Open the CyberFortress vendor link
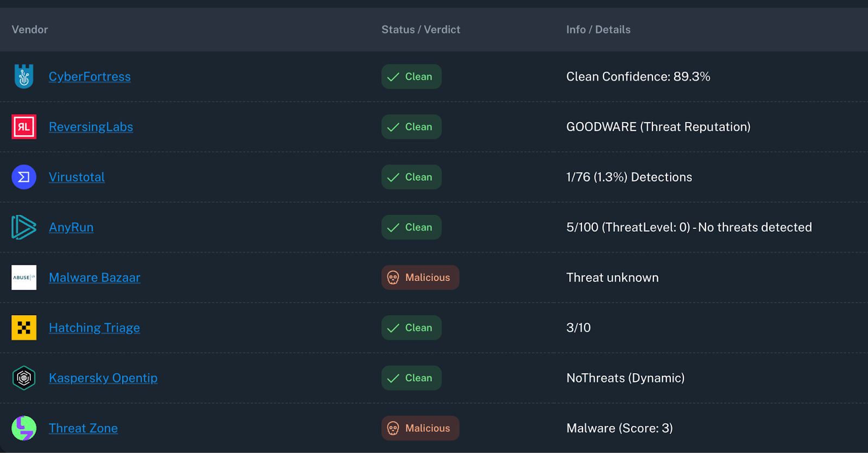 (90, 76)
